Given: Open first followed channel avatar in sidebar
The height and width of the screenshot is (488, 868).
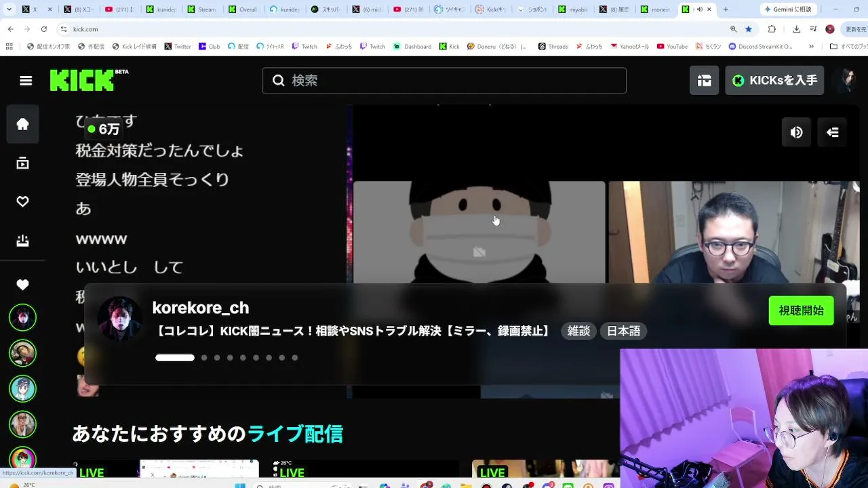Looking at the screenshot, I should click(x=22, y=317).
